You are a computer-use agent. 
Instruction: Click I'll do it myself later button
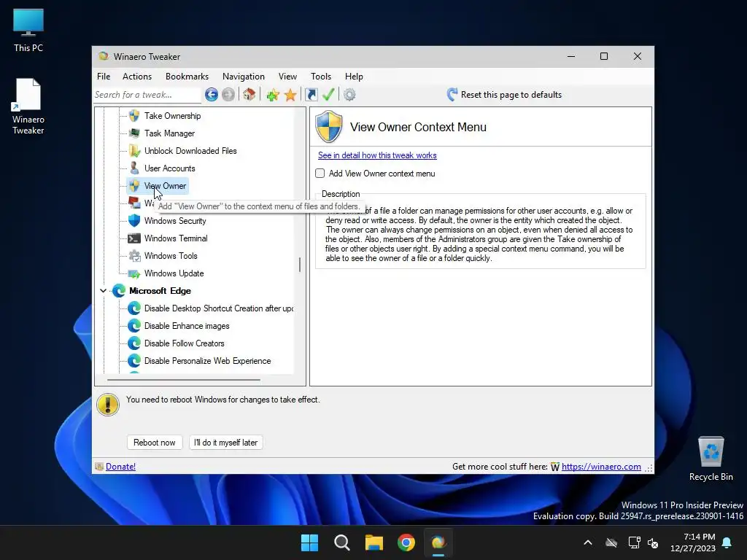(x=226, y=443)
